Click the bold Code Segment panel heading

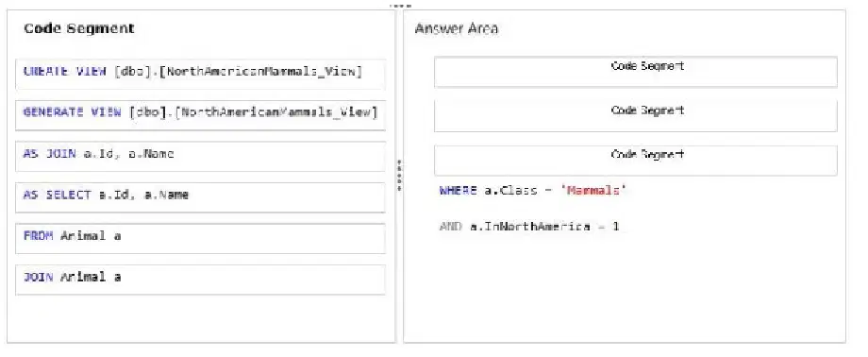coord(79,29)
